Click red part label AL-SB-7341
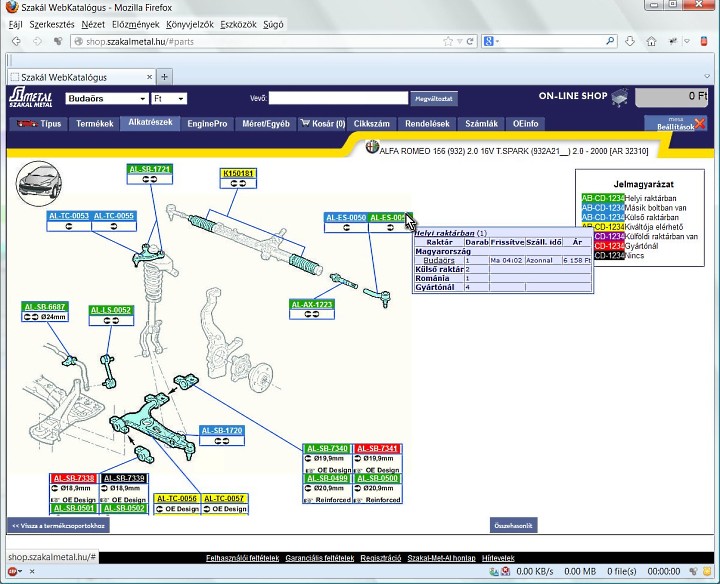Image resolution: width=720 pixels, height=584 pixels. 377,449
